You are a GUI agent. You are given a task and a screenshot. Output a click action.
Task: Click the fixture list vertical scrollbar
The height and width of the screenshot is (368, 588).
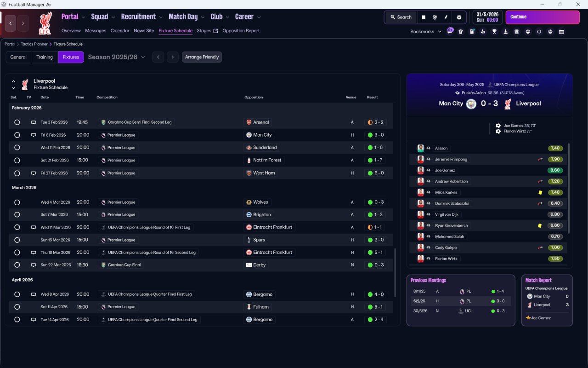(x=395, y=272)
